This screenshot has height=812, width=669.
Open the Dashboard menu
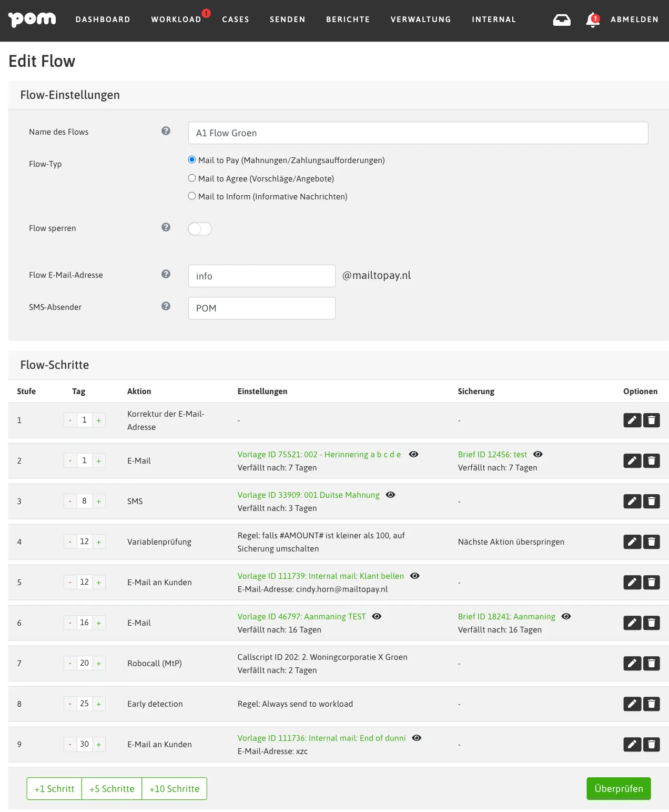pyautogui.click(x=103, y=19)
